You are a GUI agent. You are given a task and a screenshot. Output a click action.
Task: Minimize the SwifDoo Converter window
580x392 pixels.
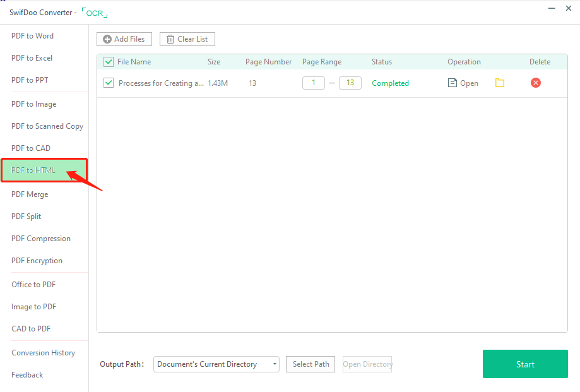[x=552, y=8]
